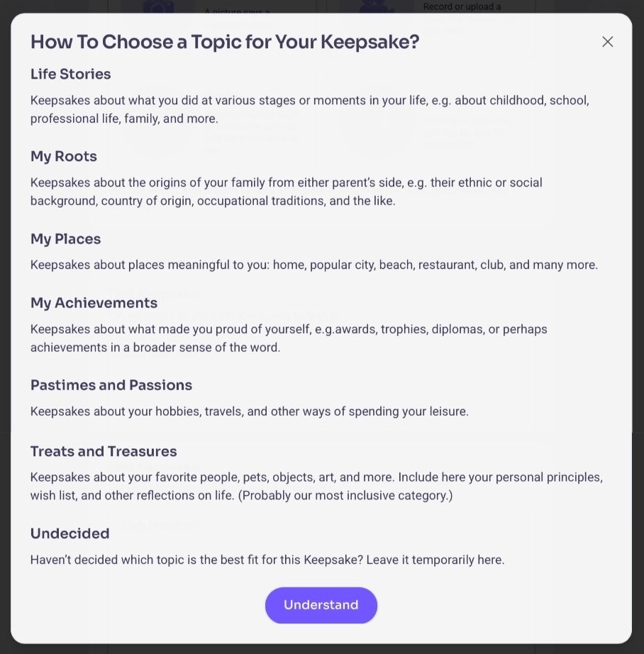This screenshot has width=644, height=654.
Task: Click the My Roots heading
Action: (64, 156)
